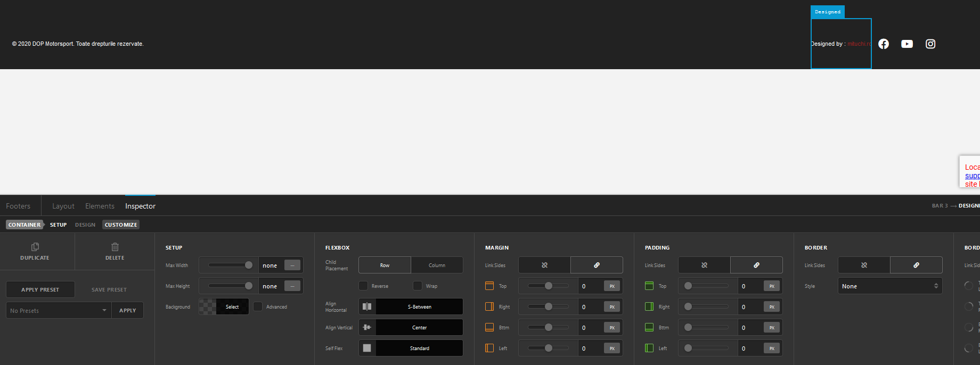Click the copyright text in footer
The image size is (980, 365).
78,44
